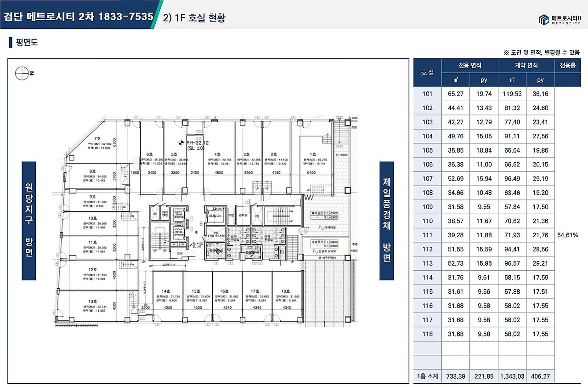This screenshot has width=588, height=387.
Task: Click the 77.40 contract area cell
Action: 512,122
